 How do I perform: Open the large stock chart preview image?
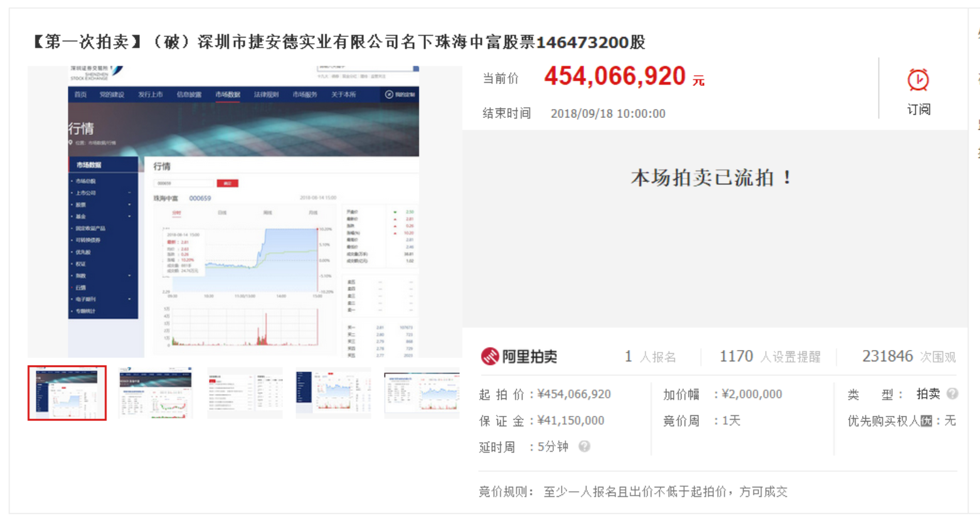(243, 212)
